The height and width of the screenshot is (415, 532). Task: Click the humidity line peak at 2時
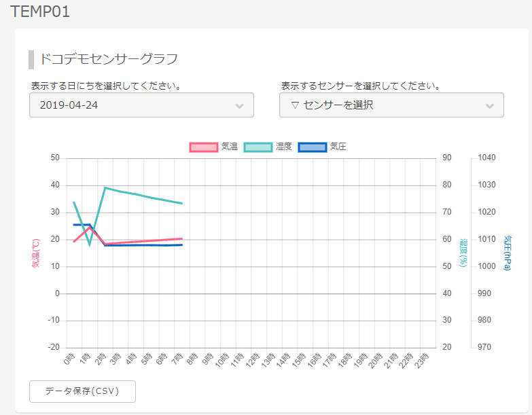click(105, 187)
